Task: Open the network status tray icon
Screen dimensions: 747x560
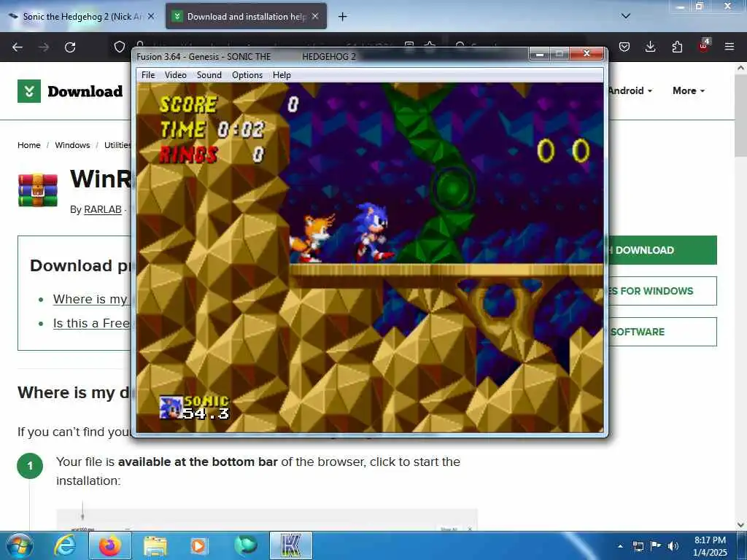Action: click(638, 546)
